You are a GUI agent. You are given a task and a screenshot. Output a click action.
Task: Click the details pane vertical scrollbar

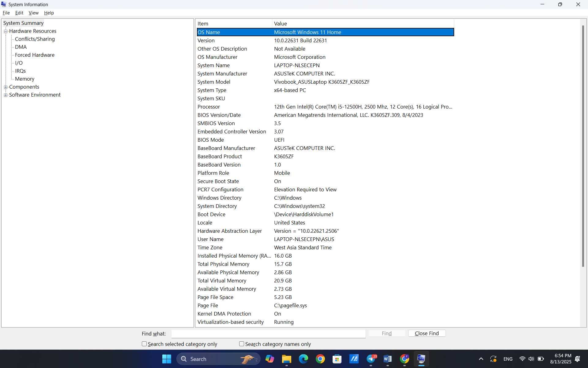583,146
